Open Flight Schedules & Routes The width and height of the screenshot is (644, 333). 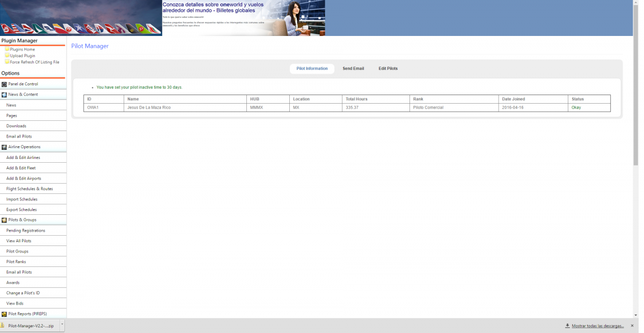[33, 189]
